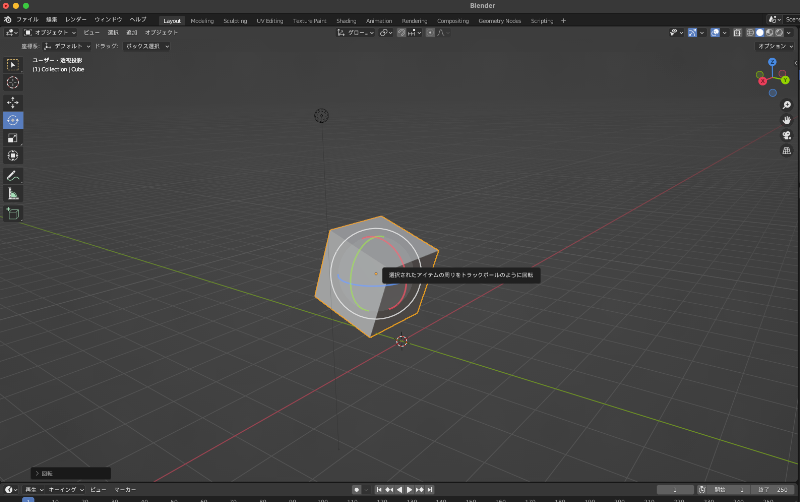Image resolution: width=800 pixels, height=502 pixels.
Task: Jump to previous keyframe in timeline
Action: [x=389, y=490]
